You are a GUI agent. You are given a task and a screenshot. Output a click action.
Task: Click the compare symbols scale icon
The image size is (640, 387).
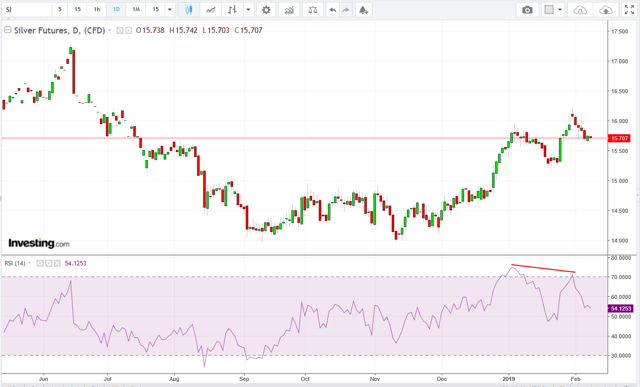click(x=313, y=9)
